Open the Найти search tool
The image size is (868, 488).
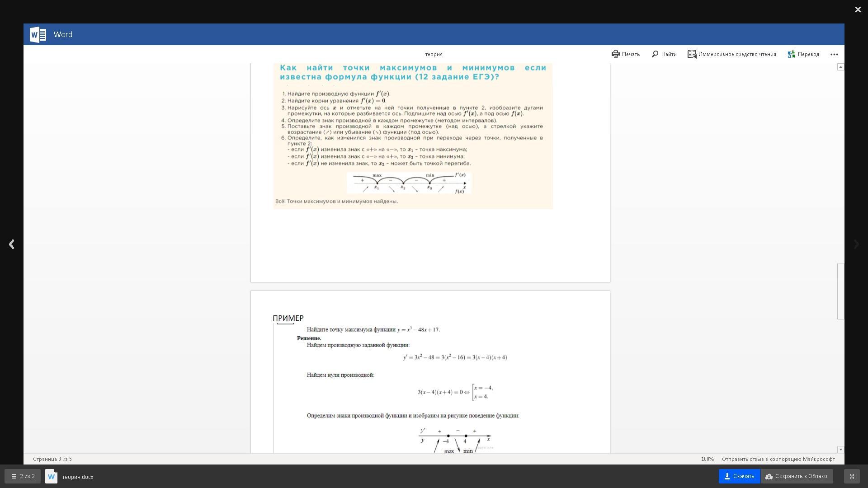(x=664, y=54)
